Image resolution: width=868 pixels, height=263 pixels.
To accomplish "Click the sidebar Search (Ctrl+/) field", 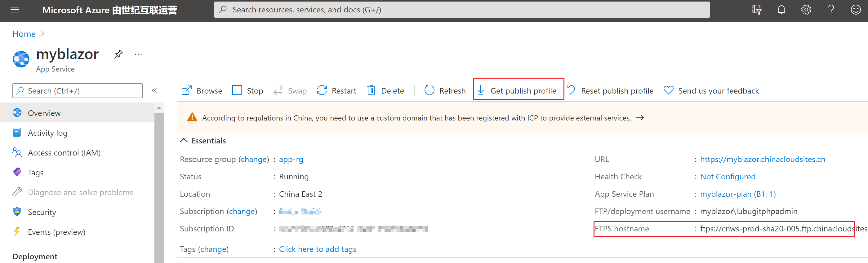I will click(78, 91).
